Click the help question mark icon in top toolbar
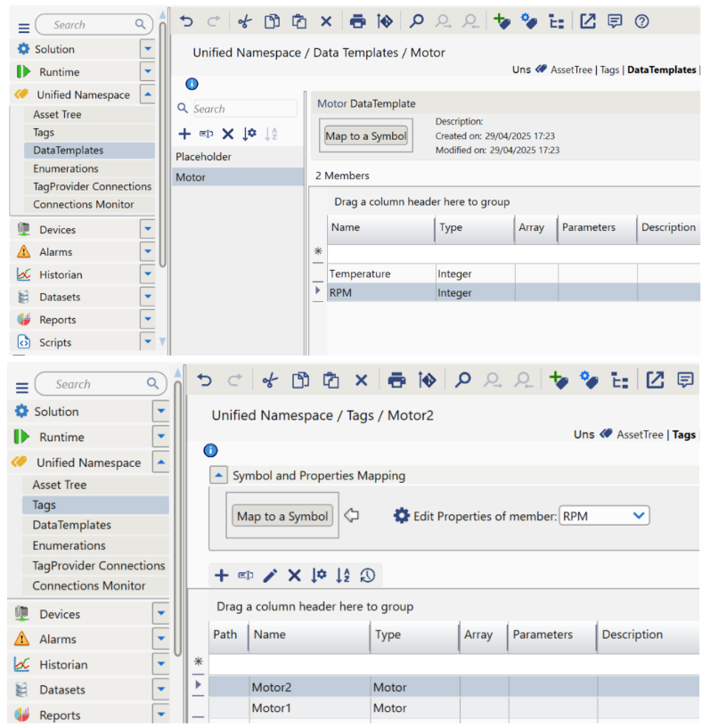 coord(641,21)
